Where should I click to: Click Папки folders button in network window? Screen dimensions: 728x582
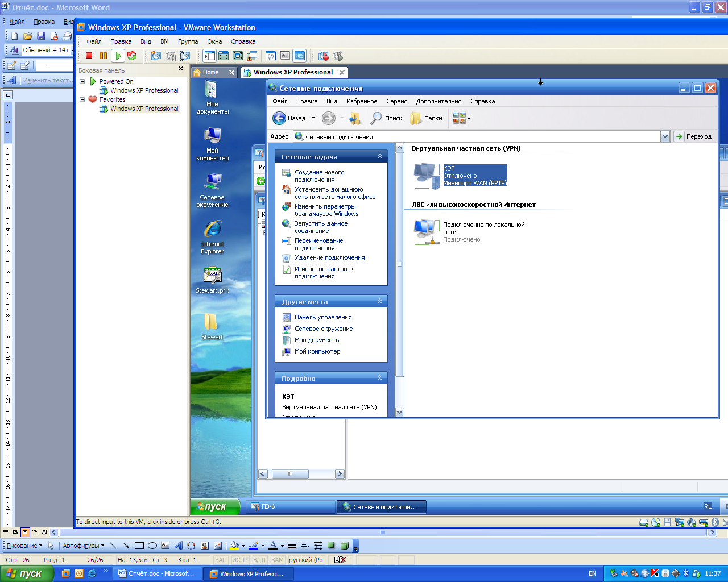427,118
